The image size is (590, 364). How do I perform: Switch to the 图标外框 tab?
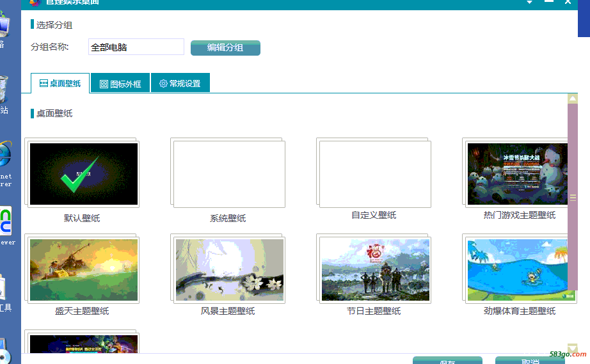[120, 83]
